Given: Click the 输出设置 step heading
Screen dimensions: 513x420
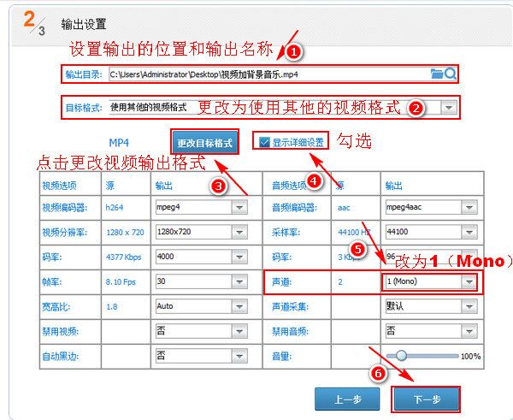Looking at the screenshot, I should [x=84, y=25].
